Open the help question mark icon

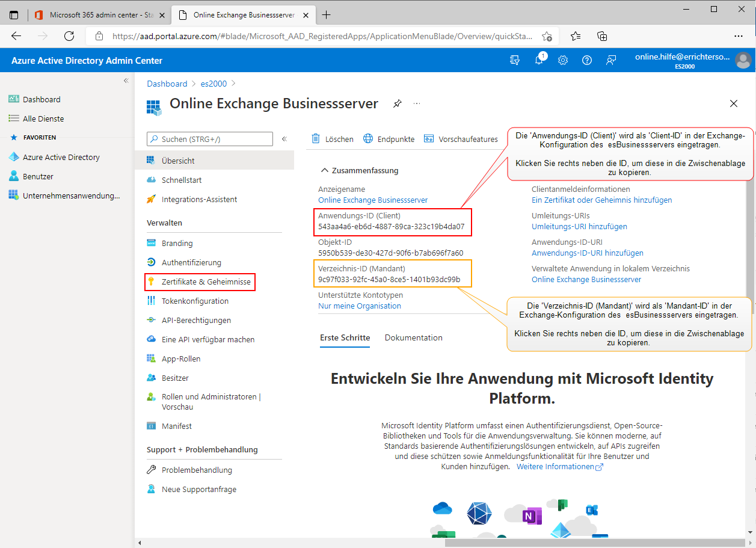pyautogui.click(x=587, y=60)
